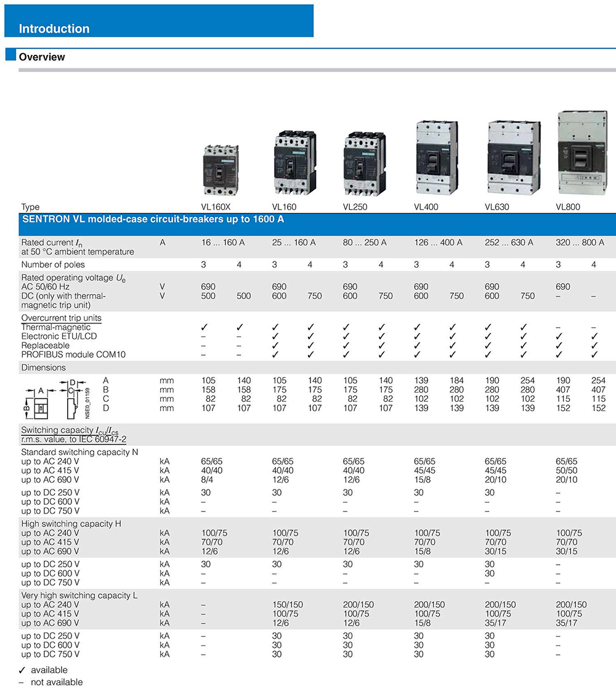
Task: Expand the Overcurrent trip units section
Action: coord(62,317)
